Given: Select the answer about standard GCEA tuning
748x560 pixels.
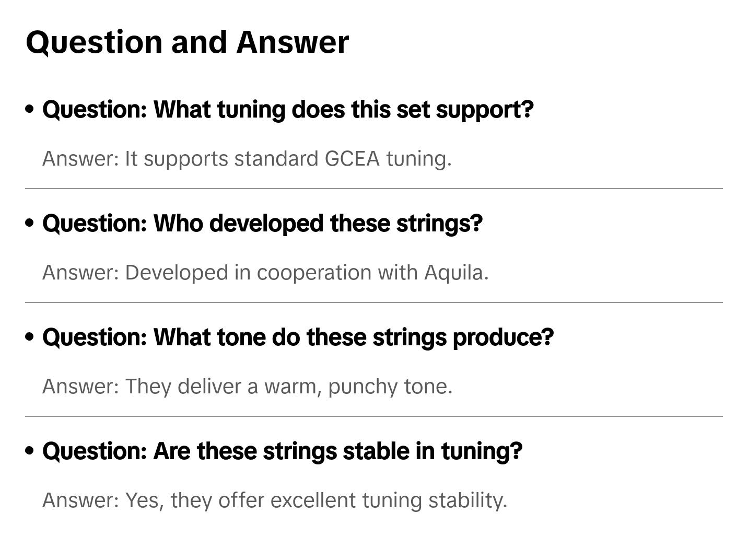Looking at the screenshot, I should 247,159.
